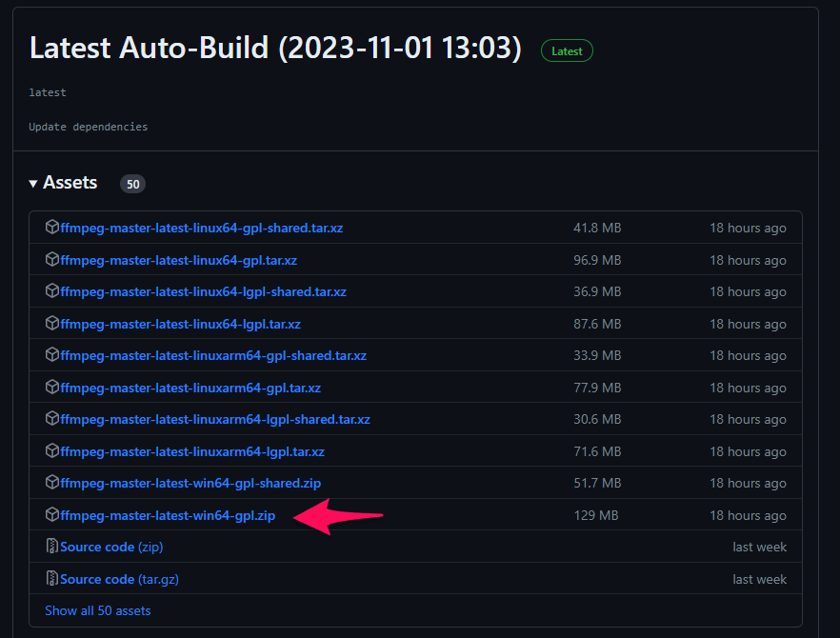The height and width of the screenshot is (638, 840).
Task: Download ffmpeg-master-latest-linux64-gpl.tar.xz
Action: click(x=178, y=260)
